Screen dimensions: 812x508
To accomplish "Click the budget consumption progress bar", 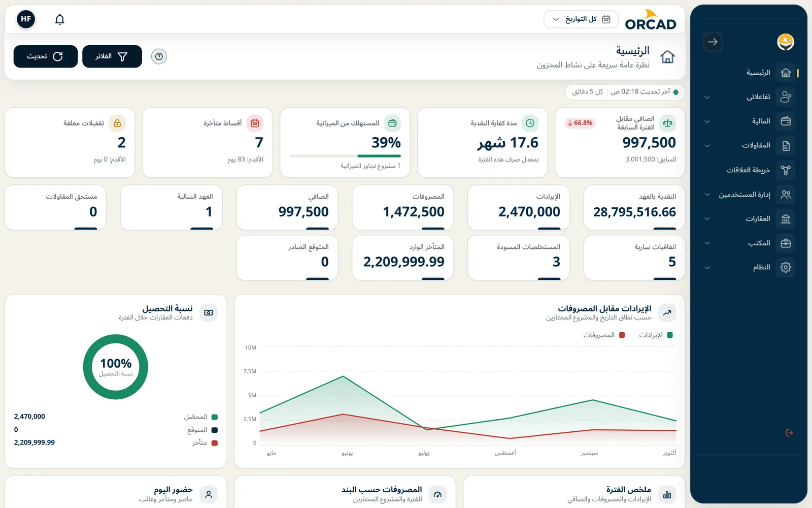I will pos(345,156).
